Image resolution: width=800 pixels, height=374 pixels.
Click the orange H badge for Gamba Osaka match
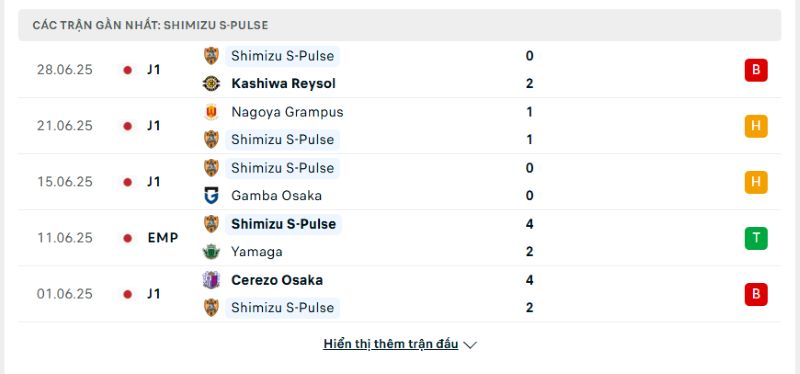pyautogui.click(x=756, y=182)
